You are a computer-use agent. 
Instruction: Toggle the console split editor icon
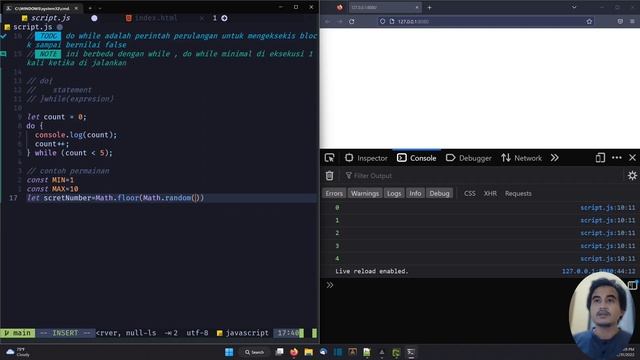click(x=632, y=285)
